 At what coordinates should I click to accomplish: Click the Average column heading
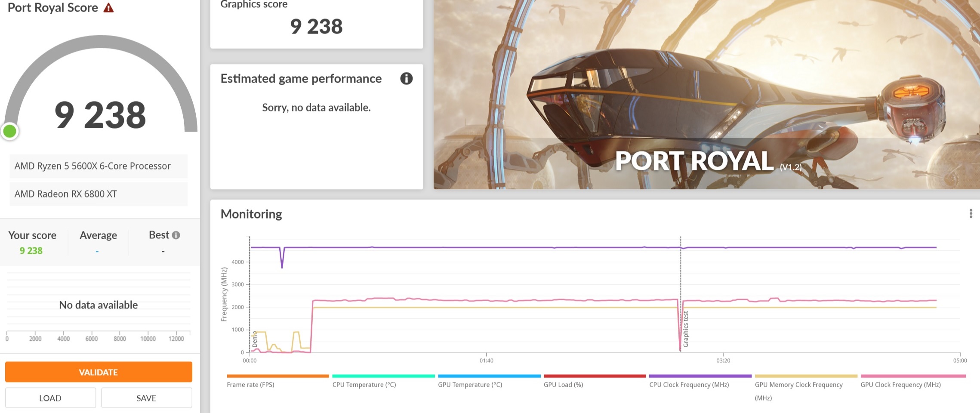[x=98, y=235]
